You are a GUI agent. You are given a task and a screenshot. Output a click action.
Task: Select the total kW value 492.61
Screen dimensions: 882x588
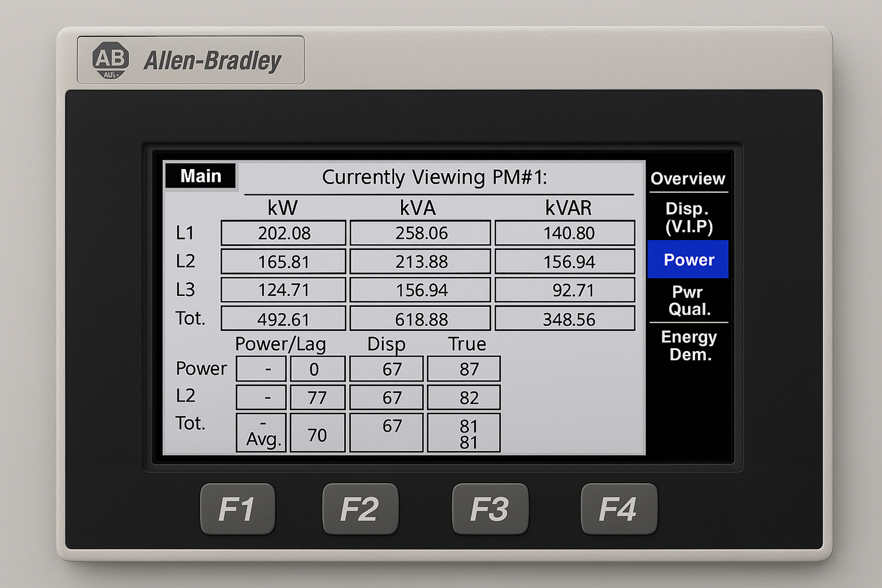coord(283,319)
